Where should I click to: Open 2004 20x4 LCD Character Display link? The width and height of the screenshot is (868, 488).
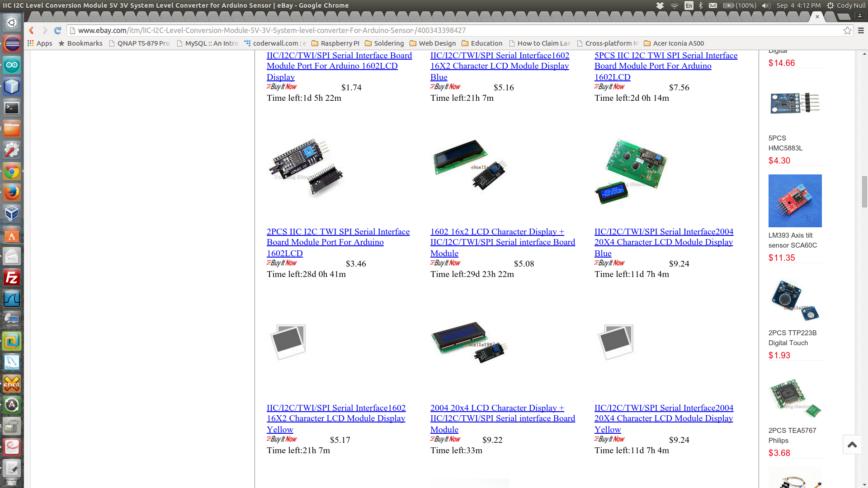coord(503,418)
